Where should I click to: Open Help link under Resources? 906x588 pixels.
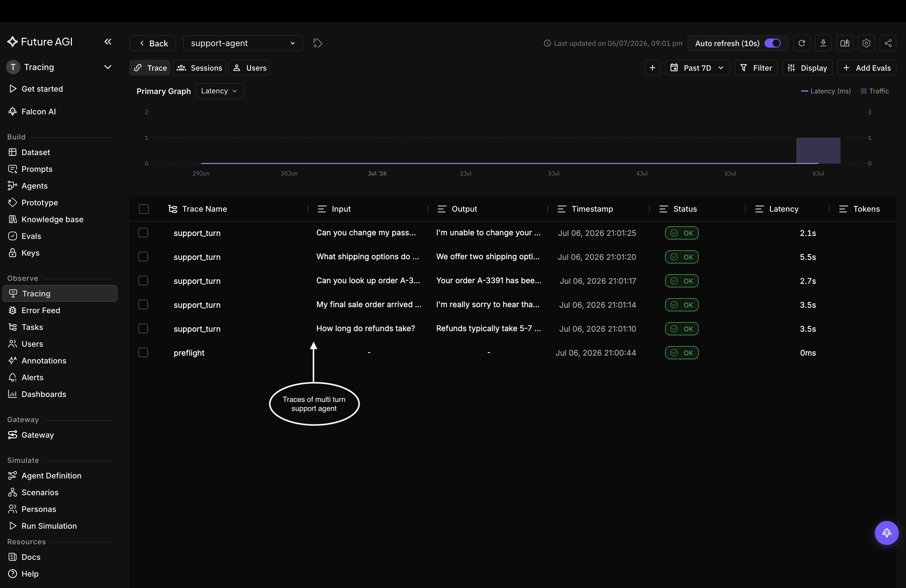click(30, 574)
